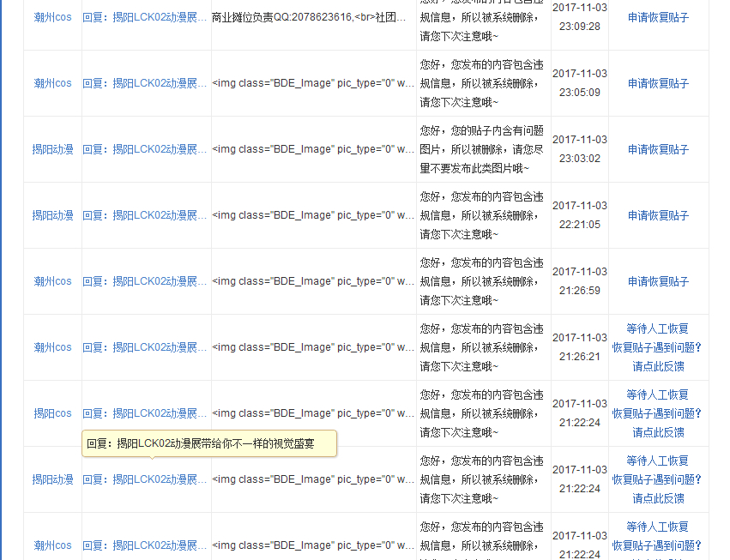Image resolution: width=730 pixels, height=560 pixels.
Task: Open 潮州cos forum link in 23:09:28 row
Action: (x=52, y=17)
